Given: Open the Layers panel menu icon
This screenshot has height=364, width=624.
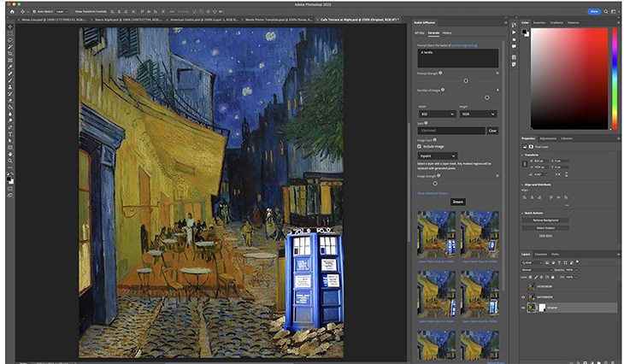Looking at the screenshot, I should pyautogui.click(x=618, y=255).
